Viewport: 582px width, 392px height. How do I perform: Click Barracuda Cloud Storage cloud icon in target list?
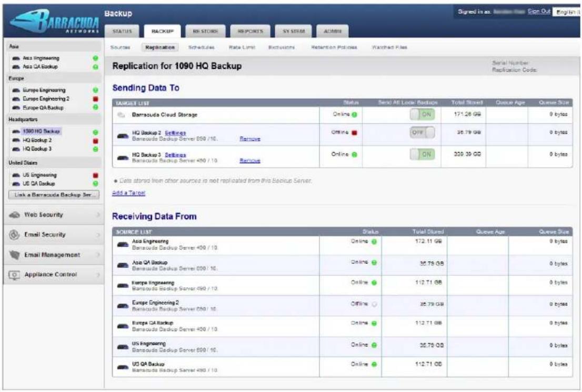click(121, 115)
